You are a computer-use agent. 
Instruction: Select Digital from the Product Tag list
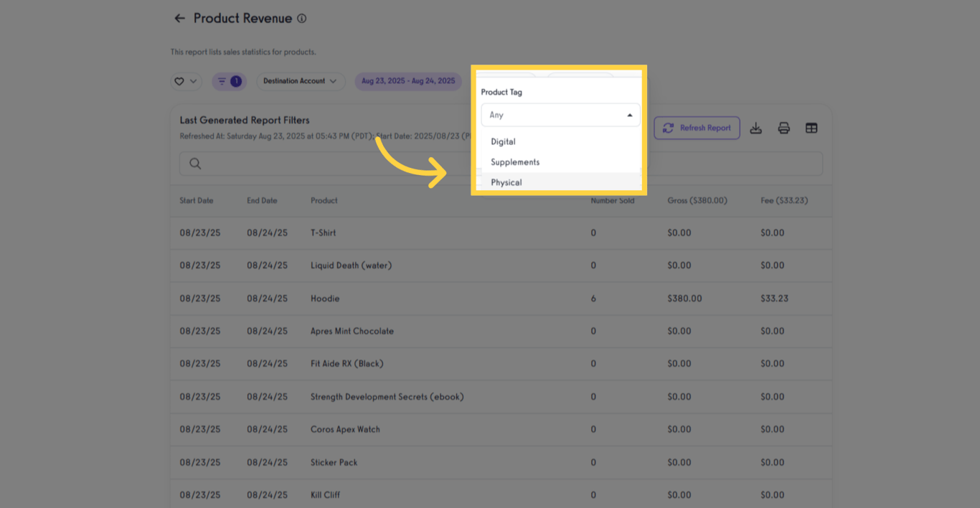coord(502,141)
